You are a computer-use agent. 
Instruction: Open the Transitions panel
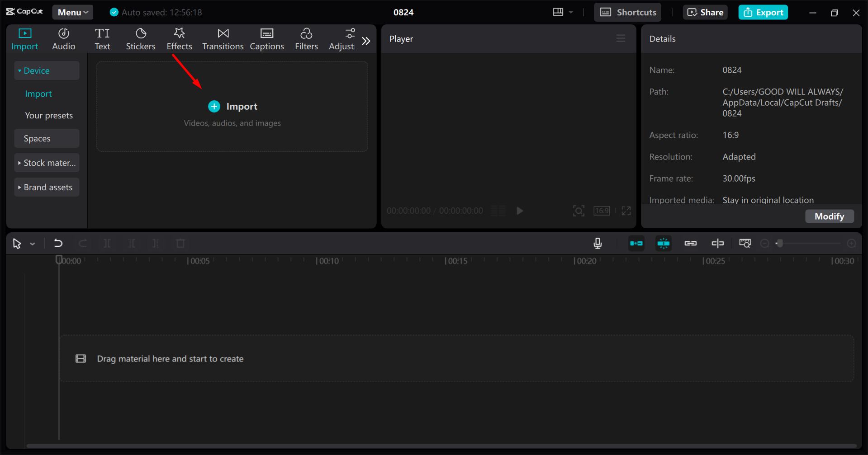(x=222, y=38)
